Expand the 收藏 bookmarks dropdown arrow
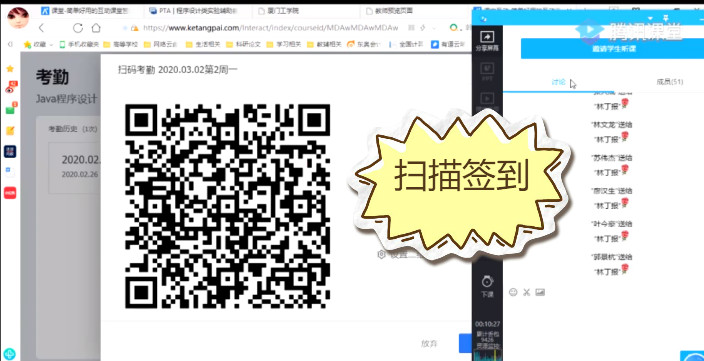 (x=51, y=44)
